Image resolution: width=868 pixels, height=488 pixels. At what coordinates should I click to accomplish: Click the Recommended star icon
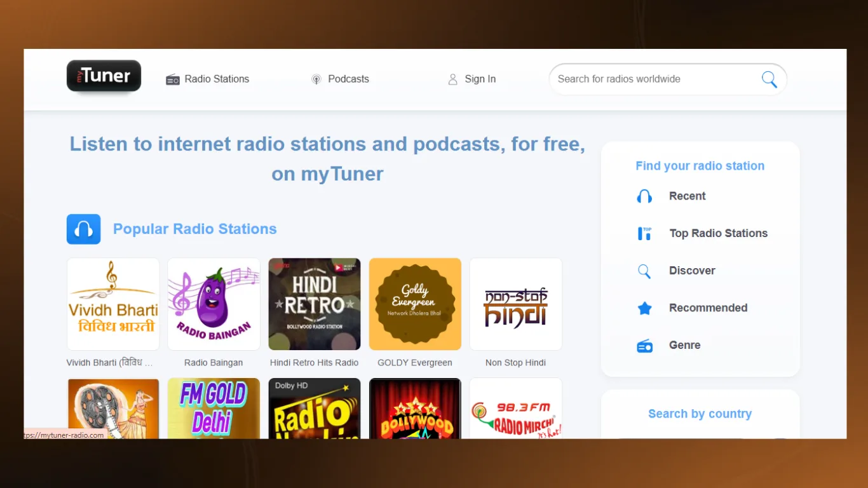[x=644, y=308]
